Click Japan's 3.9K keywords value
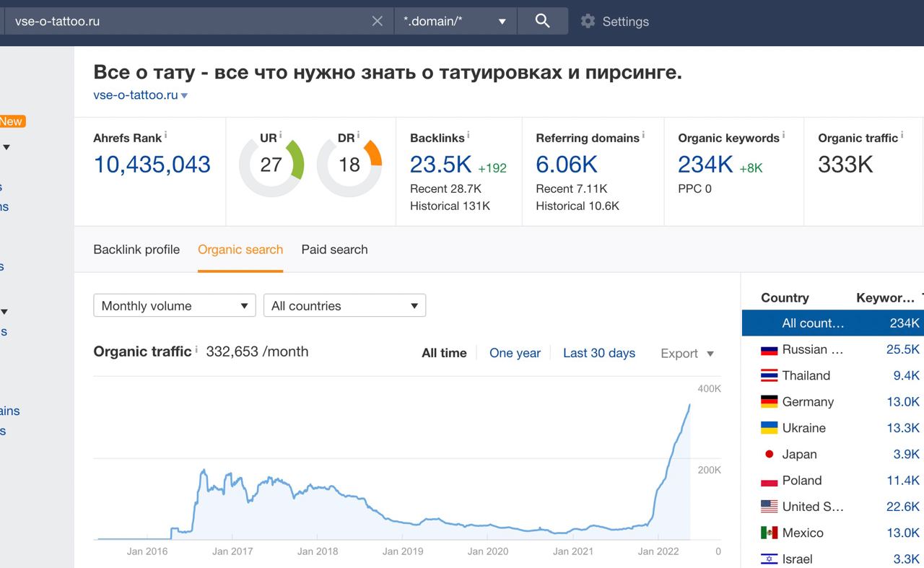Screen dimensions: 924x568 pyautogui.click(x=906, y=454)
